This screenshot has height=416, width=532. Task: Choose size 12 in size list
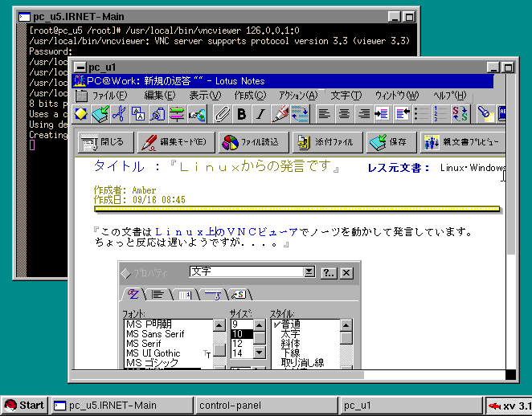(x=242, y=344)
